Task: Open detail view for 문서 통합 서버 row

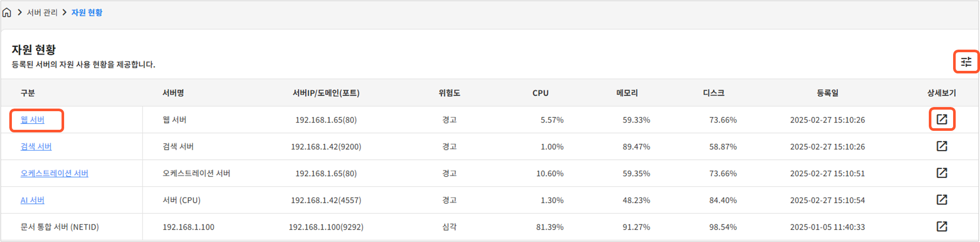Action: [x=942, y=226]
